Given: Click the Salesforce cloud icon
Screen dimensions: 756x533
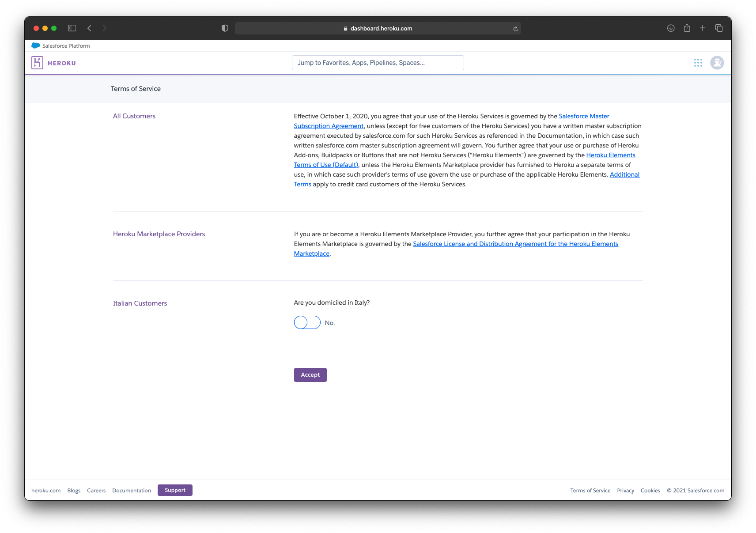Looking at the screenshot, I should click(x=36, y=45).
